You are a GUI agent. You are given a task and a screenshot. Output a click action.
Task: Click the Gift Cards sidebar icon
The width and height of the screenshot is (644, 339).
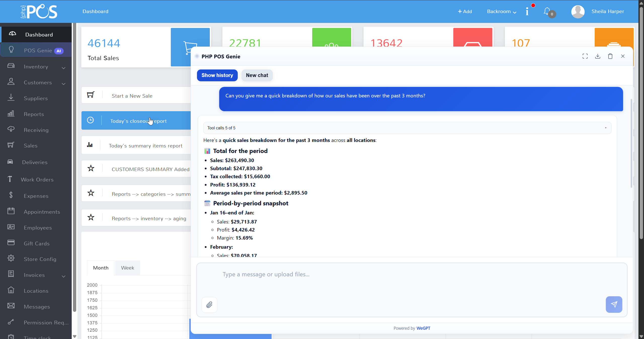(11, 243)
